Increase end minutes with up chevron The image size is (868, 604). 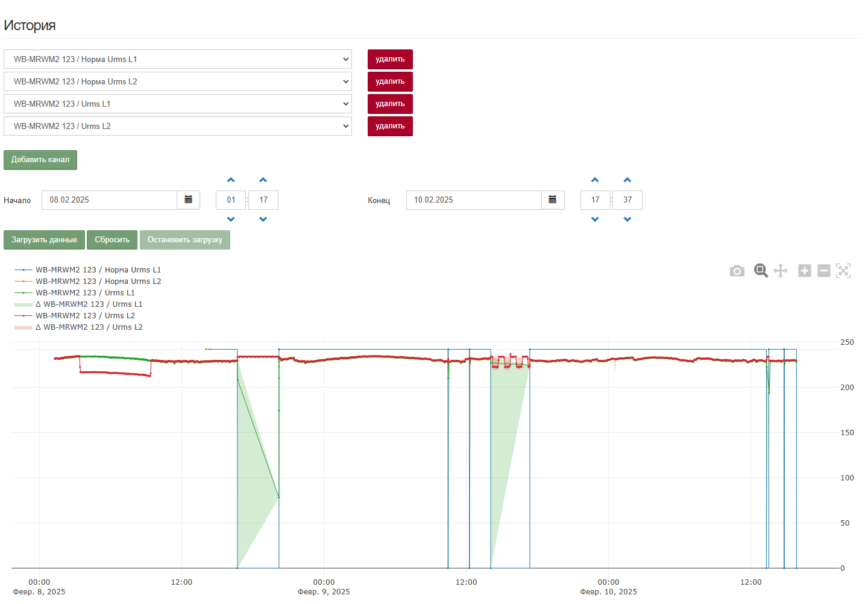(x=627, y=180)
